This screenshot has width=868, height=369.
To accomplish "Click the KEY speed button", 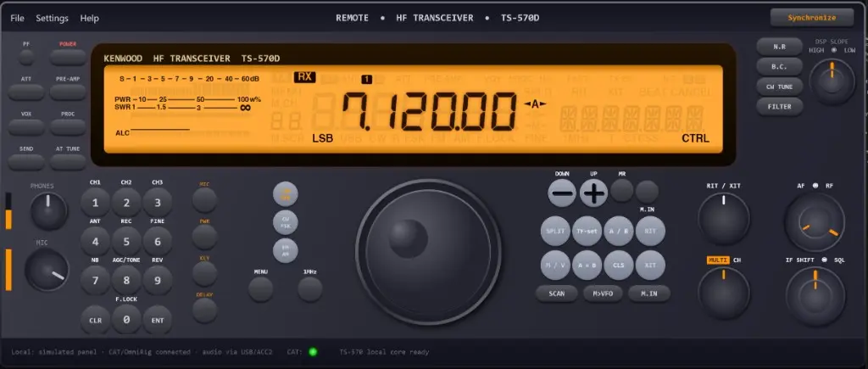I will (x=205, y=274).
